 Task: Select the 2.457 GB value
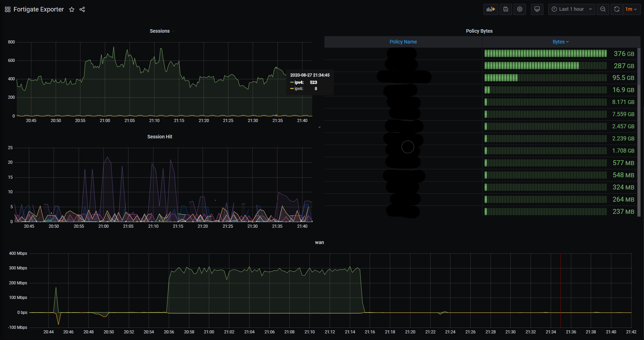click(623, 127)
